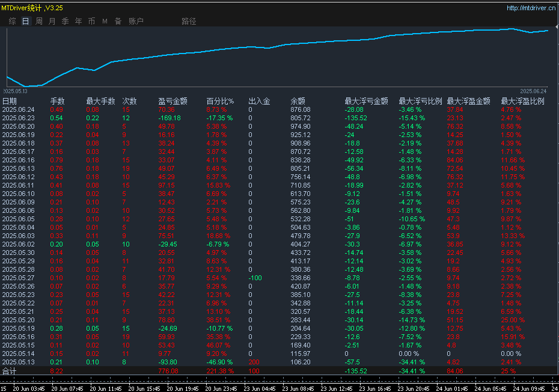559x392 pixels.
Task: Select the 年 yearly statistics tab
Action: coord(78,21)
